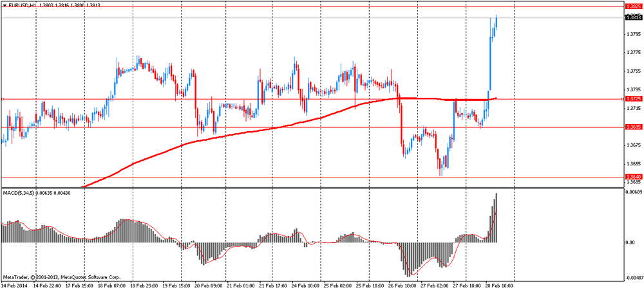Click the 25 Feb 02:00 time label
Image resolution: width=644 pixels, height=290 pixels.
pyautogui.click(x=338, y=285)
